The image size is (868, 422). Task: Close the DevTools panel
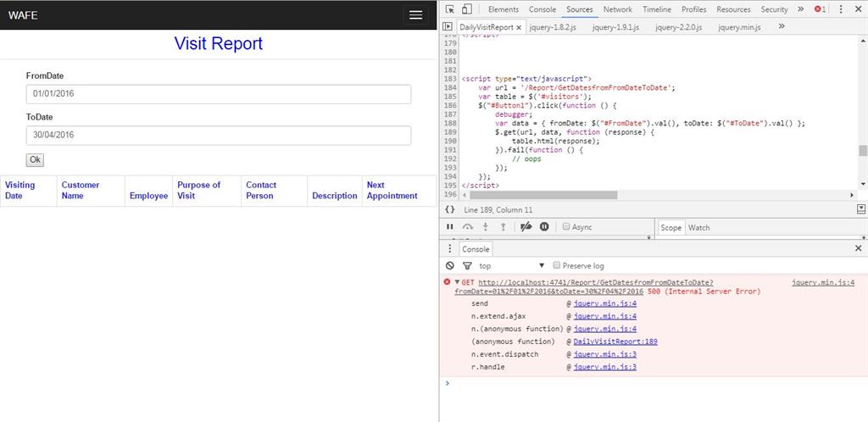(858, 9)
